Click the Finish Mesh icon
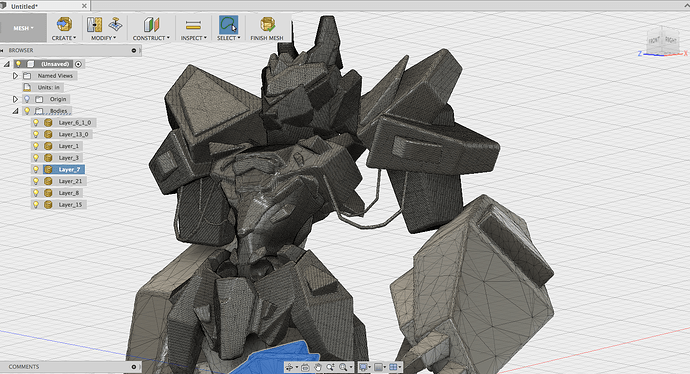690x374 pixels. [x=267, y=25]
